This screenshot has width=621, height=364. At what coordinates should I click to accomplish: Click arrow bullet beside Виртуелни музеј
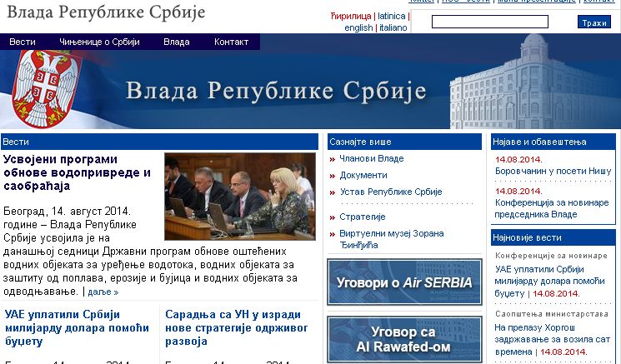[333, 234]
